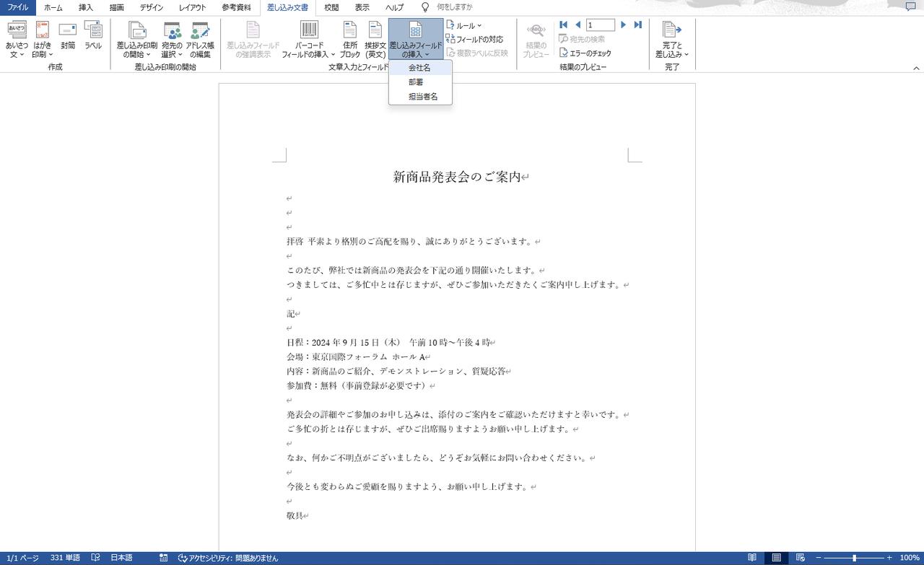Viewport: 924px width, 565px height.
Task: Open 完了と差し込み finish and merge
Action: tap(672, 40)
